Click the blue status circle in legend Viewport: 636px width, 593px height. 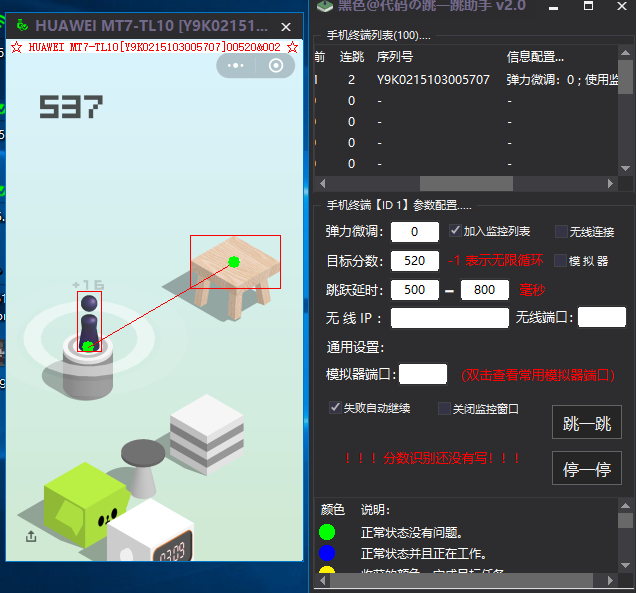[x=327, y=553]
